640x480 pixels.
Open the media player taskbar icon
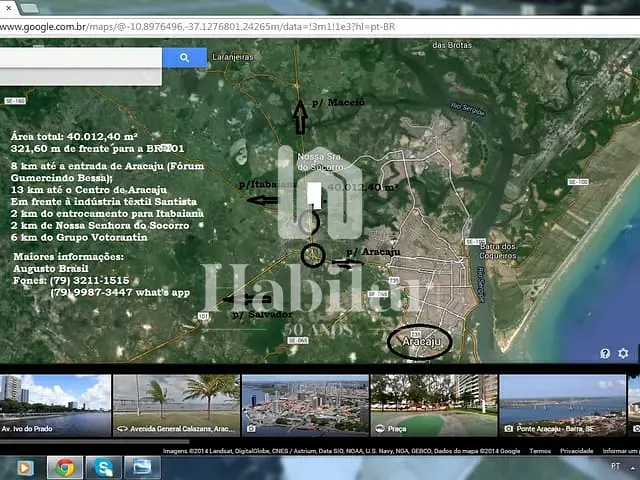25,468
